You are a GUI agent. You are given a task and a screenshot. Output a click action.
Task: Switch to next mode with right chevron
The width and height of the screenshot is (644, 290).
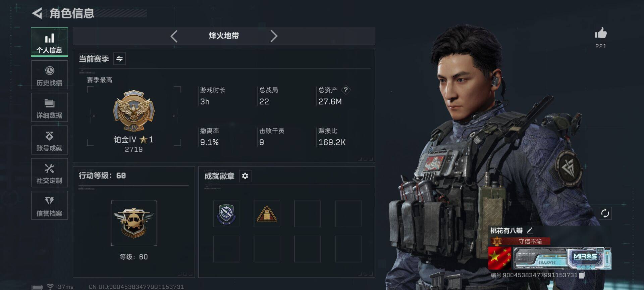[274, 36]
